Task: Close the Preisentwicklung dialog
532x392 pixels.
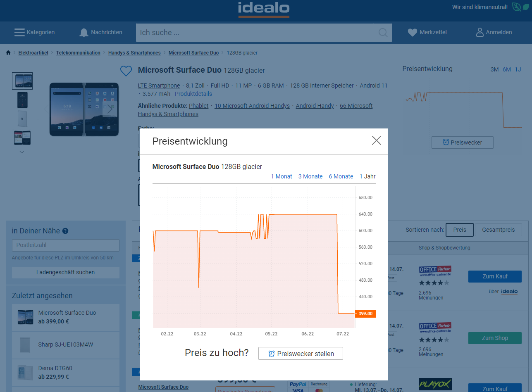Action: [x=376, y=141]
